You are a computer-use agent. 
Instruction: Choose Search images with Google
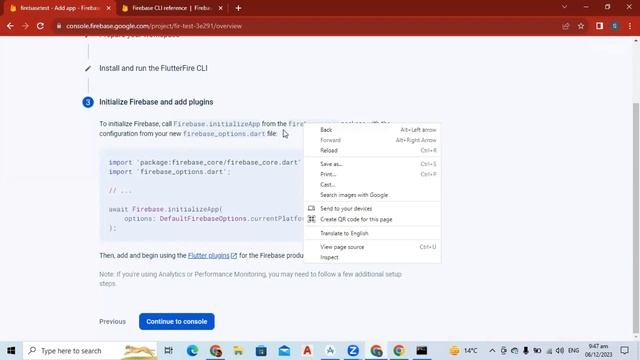point(372,195)
